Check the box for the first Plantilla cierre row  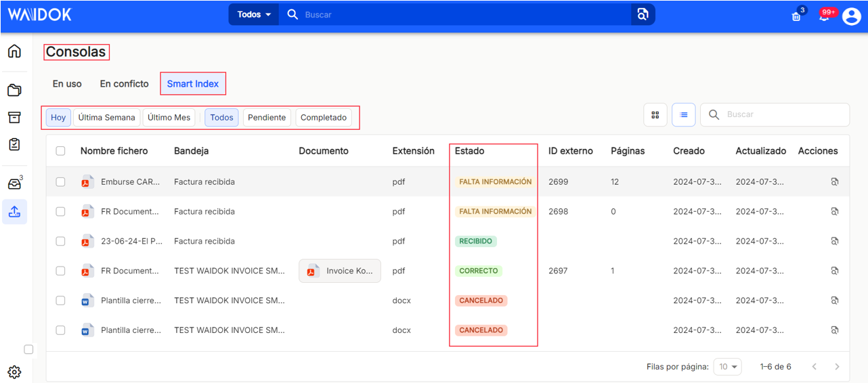[x=60, y=300]
